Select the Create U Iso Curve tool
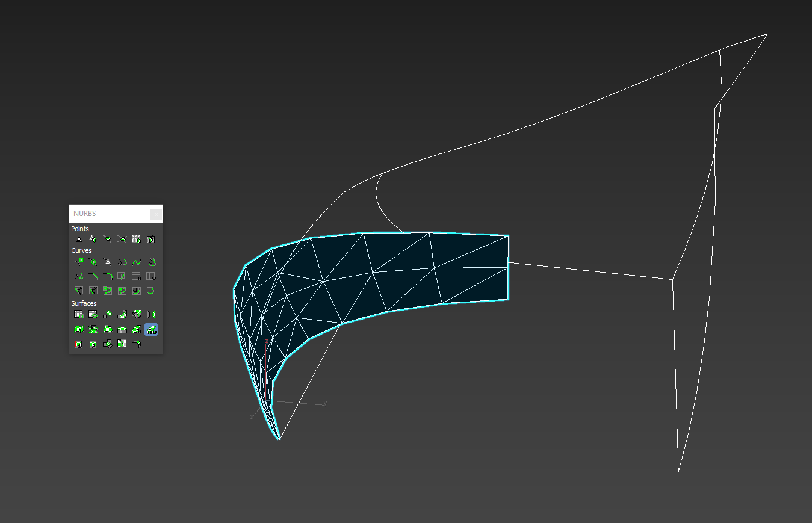 [x=137, y=276]
